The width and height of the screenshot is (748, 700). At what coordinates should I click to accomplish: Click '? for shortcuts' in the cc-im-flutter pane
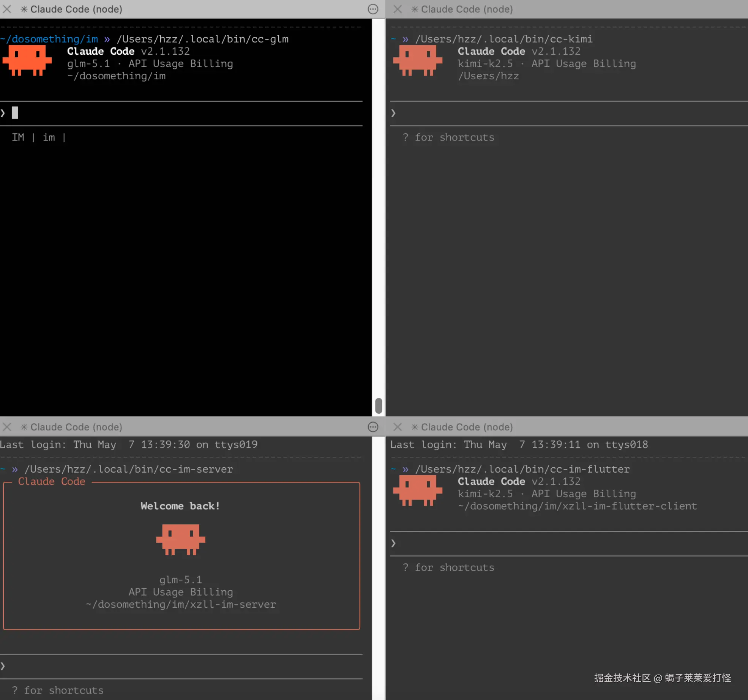click(448, 568)
